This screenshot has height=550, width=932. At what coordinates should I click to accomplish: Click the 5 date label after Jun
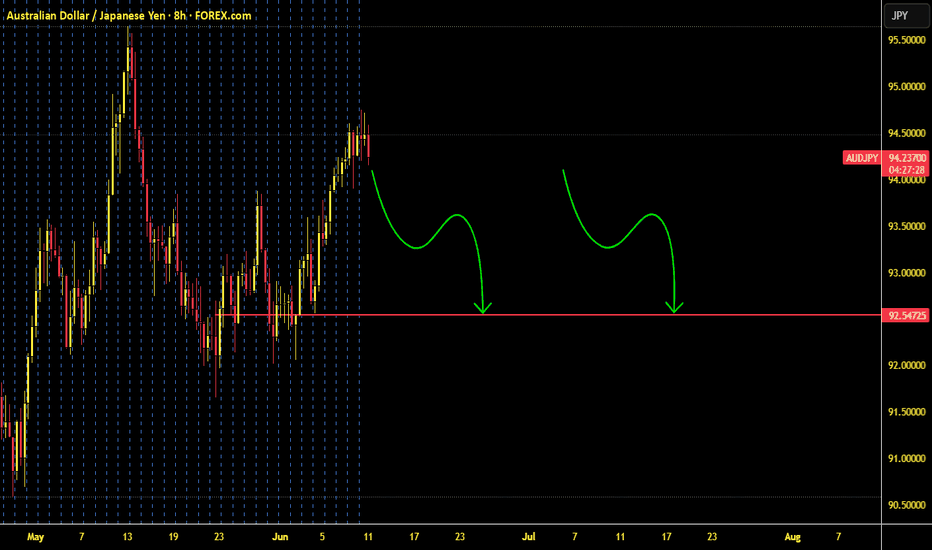[x=322, y=537]
